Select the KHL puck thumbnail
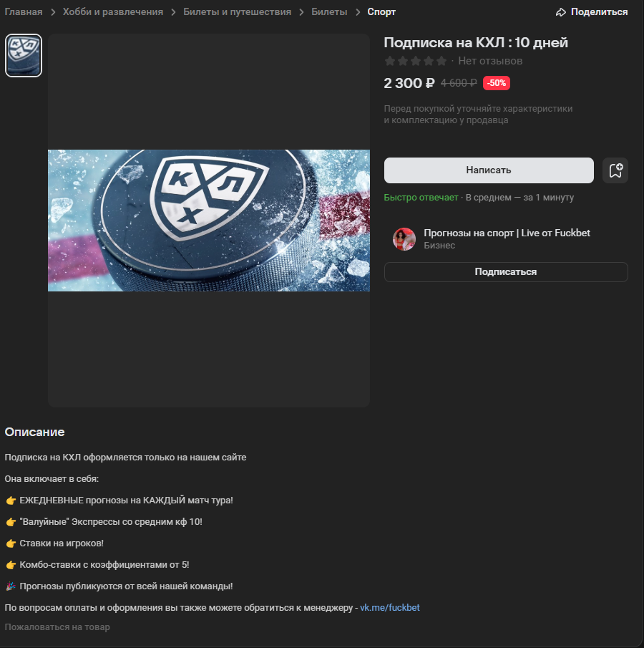This screenshot has width=644, height=648. click(x=24, y=55)
